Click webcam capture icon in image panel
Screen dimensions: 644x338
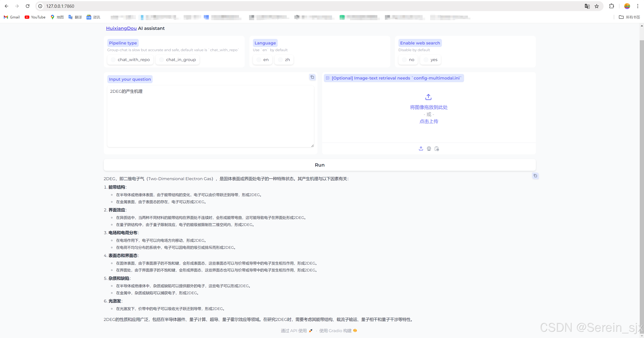(429, 148)
